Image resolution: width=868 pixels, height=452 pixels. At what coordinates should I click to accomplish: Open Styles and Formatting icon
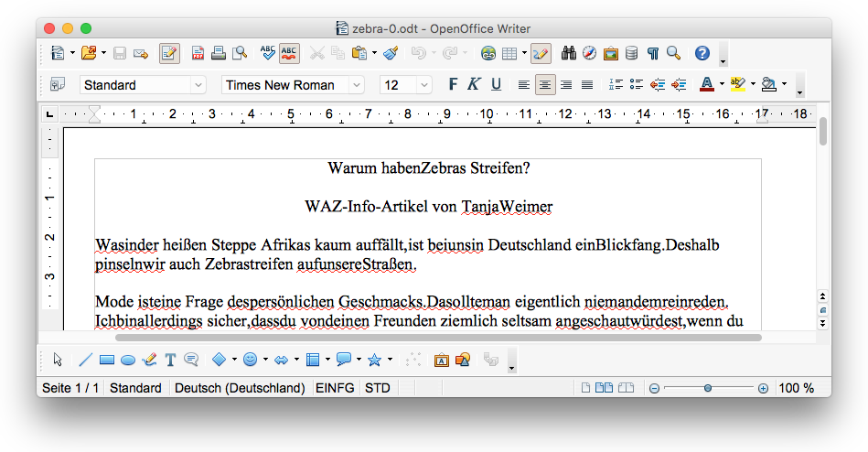(58, 84)
